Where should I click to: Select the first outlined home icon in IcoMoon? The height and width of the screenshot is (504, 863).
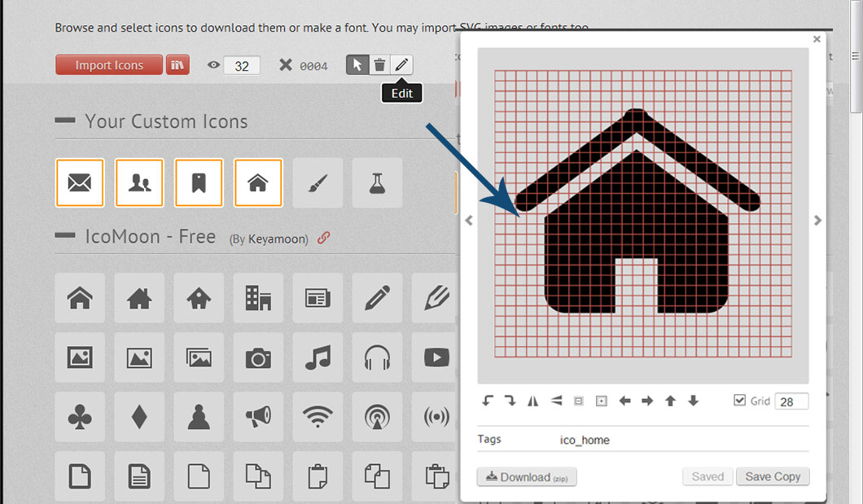click(80, 298)
